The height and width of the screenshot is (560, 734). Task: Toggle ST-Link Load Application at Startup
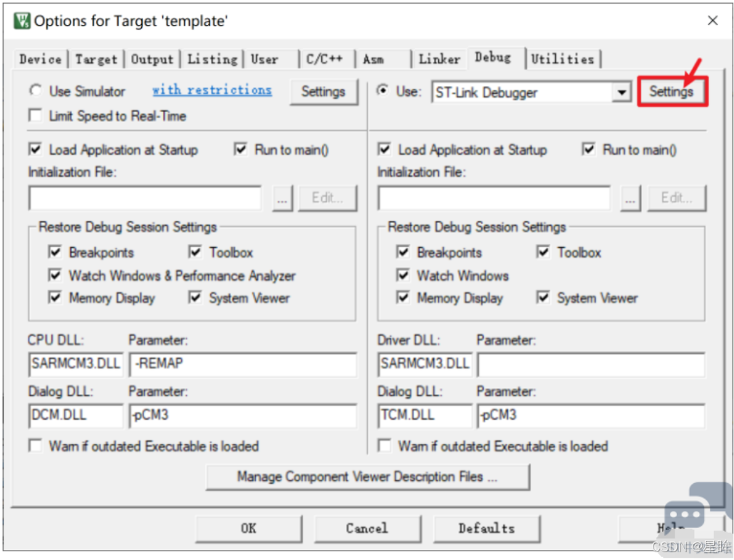point(384,149)
